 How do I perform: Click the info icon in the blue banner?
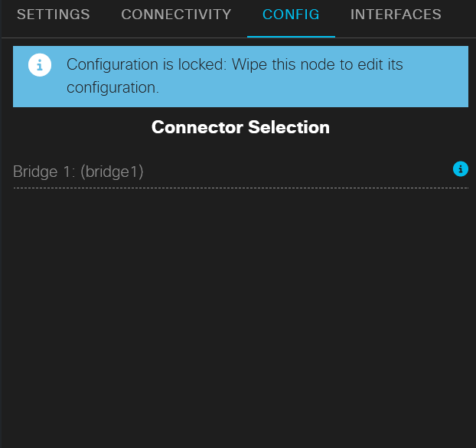coord(40,65)
